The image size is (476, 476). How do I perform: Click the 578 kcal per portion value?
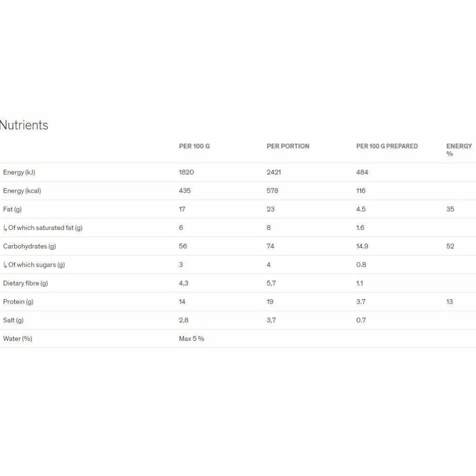click(272, 191)
